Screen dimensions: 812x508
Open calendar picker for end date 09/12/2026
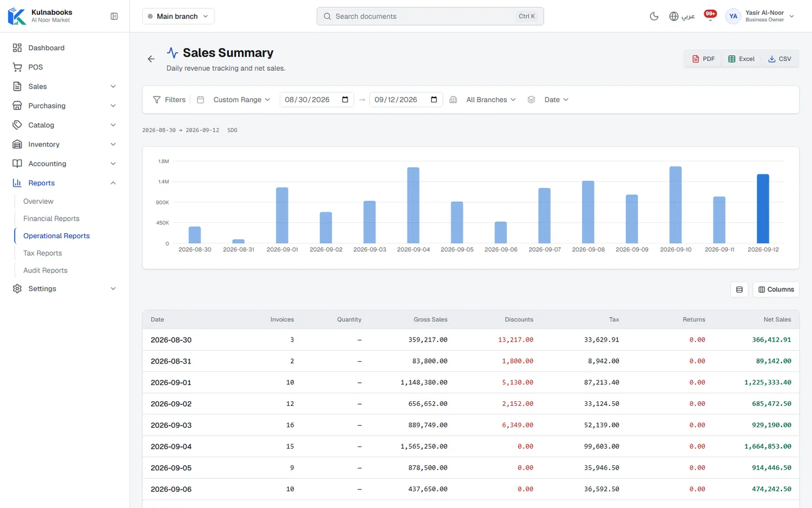tap(434, 100)
